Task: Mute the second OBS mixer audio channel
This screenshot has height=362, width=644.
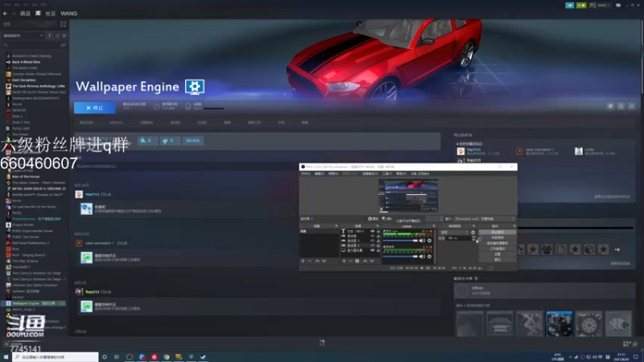Action: [x=422, y=257]
